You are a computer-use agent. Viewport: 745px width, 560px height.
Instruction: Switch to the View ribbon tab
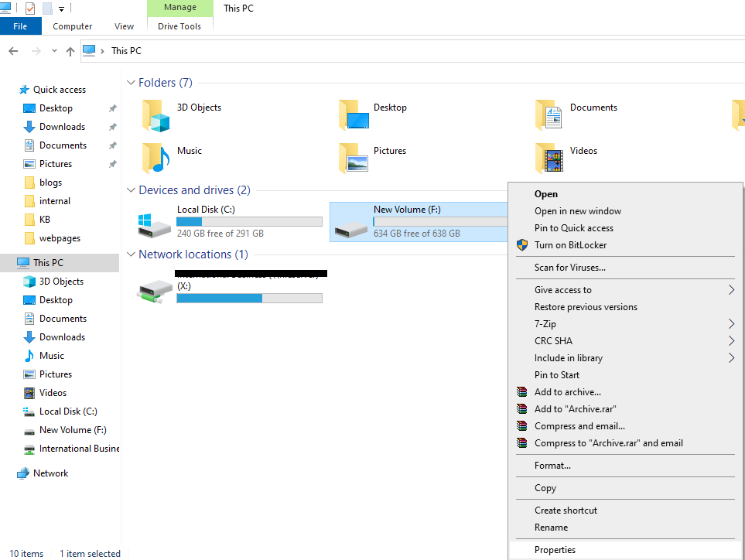pyautogui.click(x=124, y=26)
